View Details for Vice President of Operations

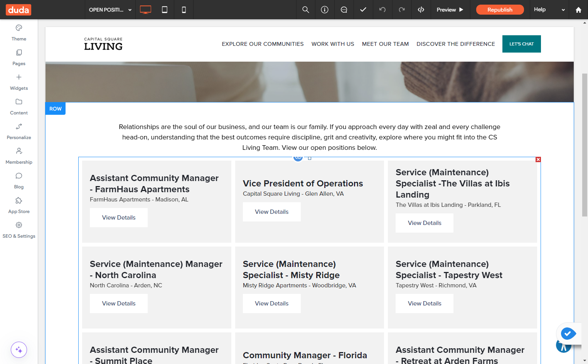272,212
